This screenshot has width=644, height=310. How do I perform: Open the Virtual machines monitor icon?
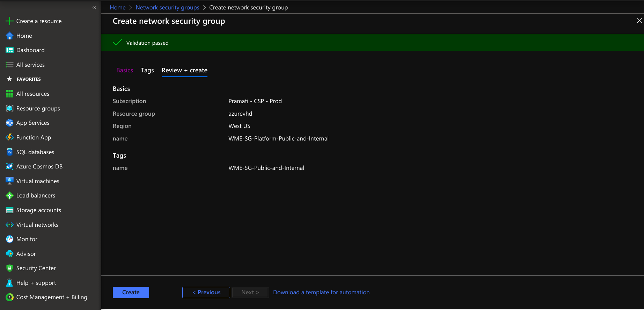click(9, 181)
